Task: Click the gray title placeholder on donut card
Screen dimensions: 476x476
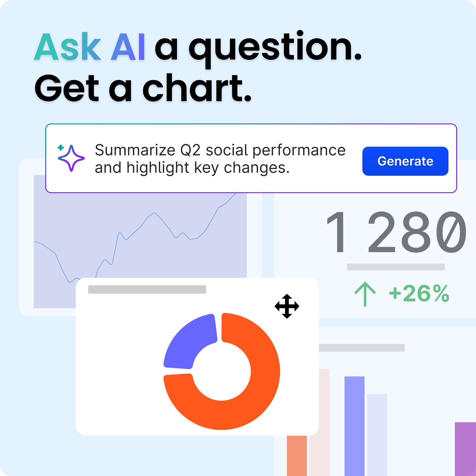Action: point(147,289)
